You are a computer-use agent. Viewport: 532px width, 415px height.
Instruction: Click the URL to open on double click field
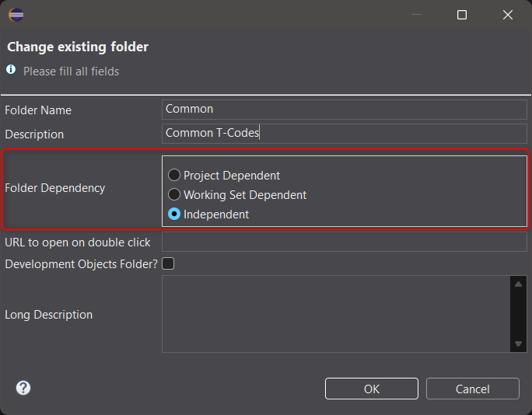coord(345,242)
